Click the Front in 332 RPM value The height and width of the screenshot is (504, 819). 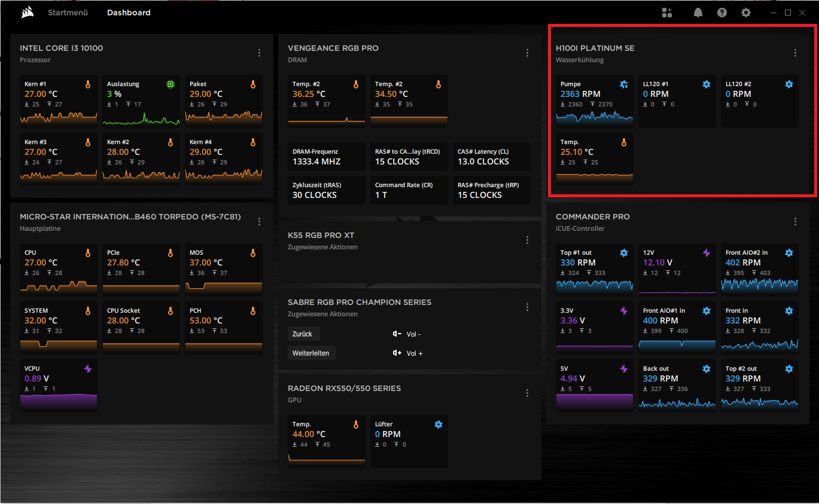[x=743, y=320]
